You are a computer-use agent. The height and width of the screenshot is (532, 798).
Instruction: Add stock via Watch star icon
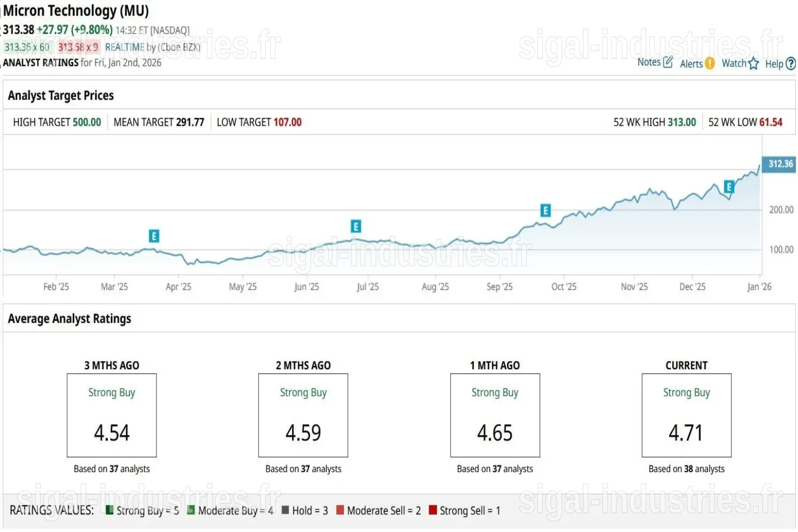point(753,63)
